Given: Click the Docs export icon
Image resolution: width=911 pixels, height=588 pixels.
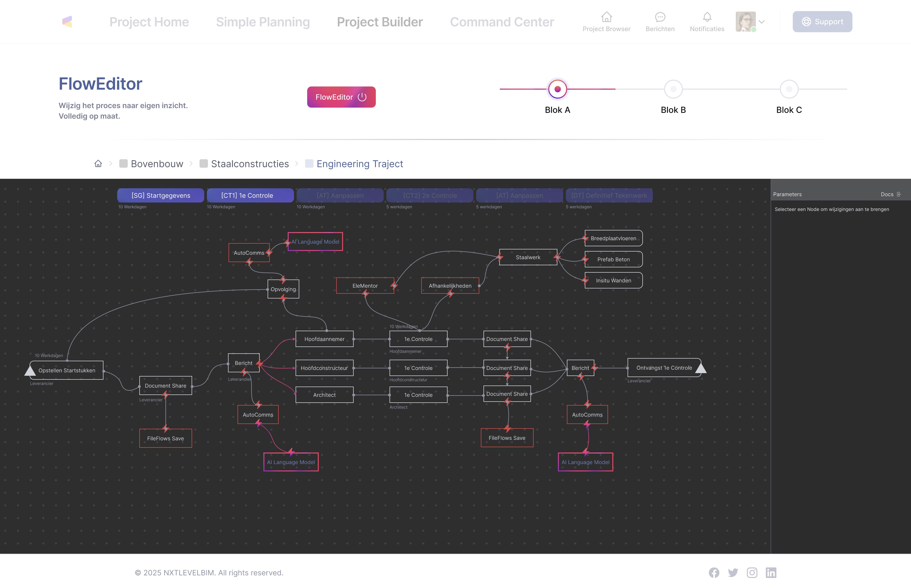Looking at the screenshot, I should [x=899, y=194].
